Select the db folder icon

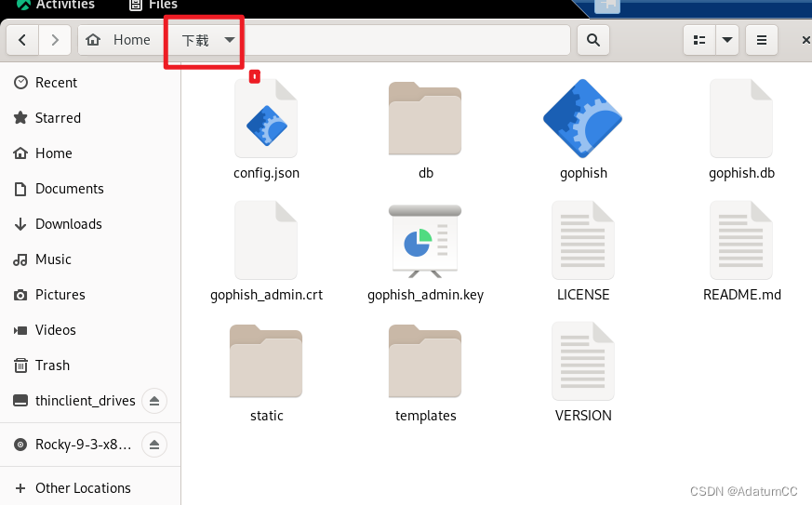click(x=425, y=118)
